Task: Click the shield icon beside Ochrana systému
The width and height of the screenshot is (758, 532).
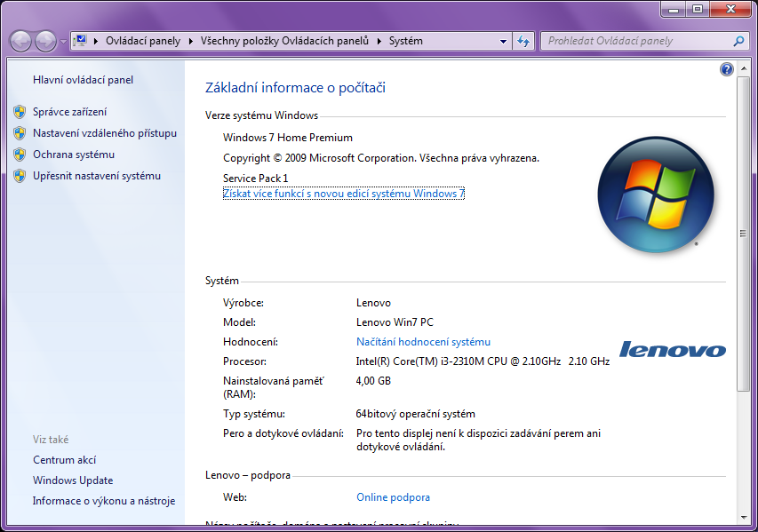Action: 20,155
